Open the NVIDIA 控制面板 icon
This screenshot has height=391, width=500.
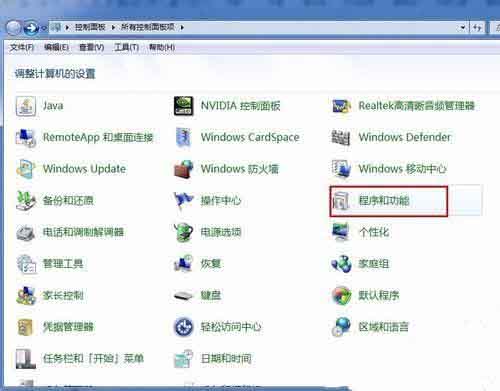pyautogui.click(x=183, y=106)
